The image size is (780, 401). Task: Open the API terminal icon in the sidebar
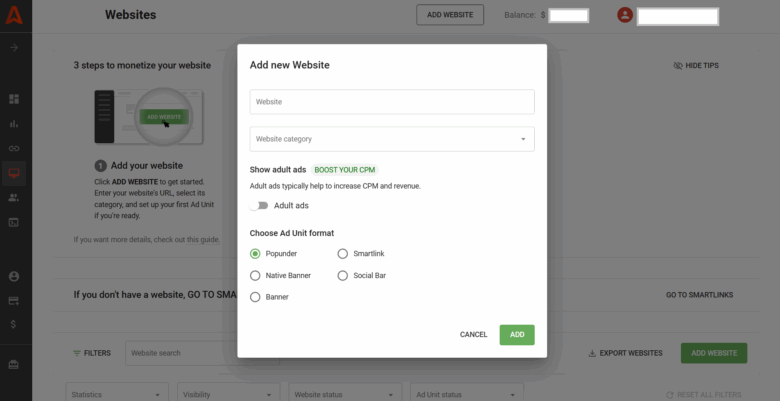click(14, 222)
